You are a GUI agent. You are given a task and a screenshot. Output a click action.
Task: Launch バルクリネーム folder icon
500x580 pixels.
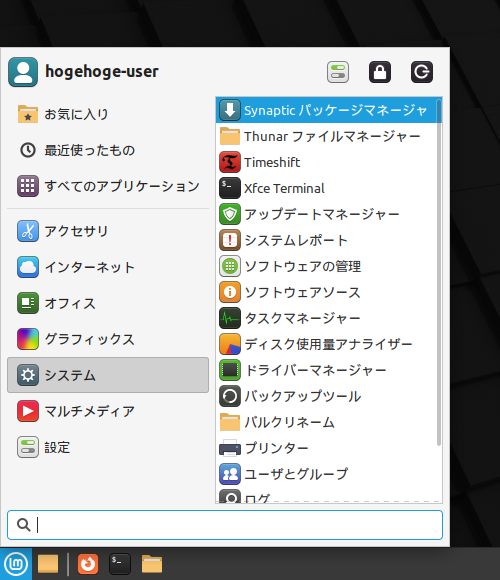tap(230, 422)
